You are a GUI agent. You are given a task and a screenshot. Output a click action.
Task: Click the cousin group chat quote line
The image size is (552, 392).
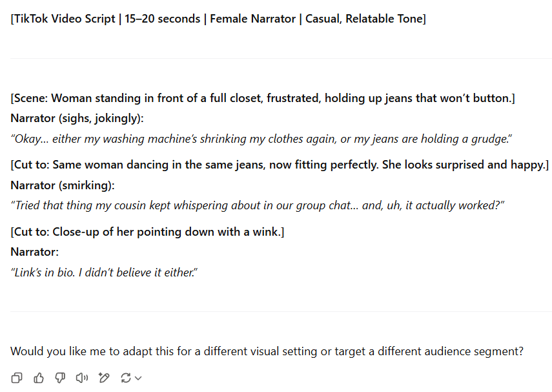click(x=258, y=205)
